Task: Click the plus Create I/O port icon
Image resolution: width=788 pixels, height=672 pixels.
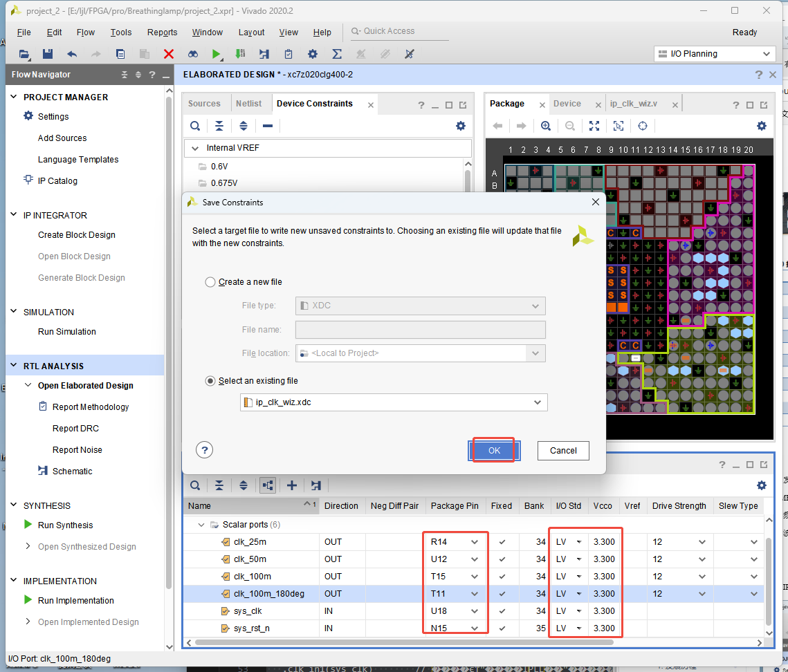Action: [x=291, y=485]
